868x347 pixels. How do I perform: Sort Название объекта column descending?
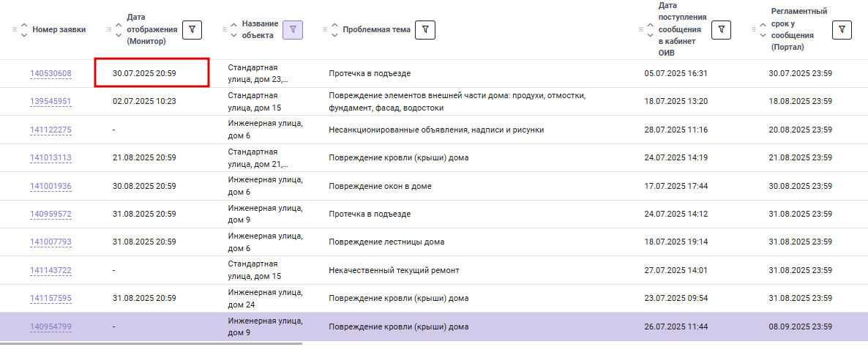[233, 35]
